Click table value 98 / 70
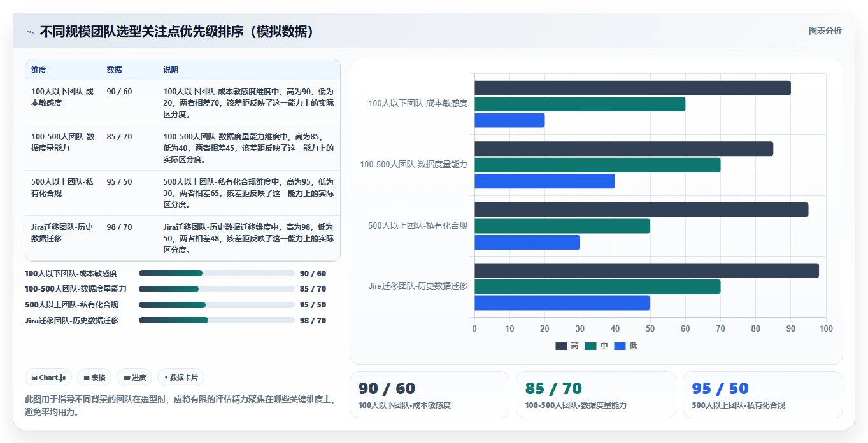The image size is (868, 443). (x=120, y=227)
